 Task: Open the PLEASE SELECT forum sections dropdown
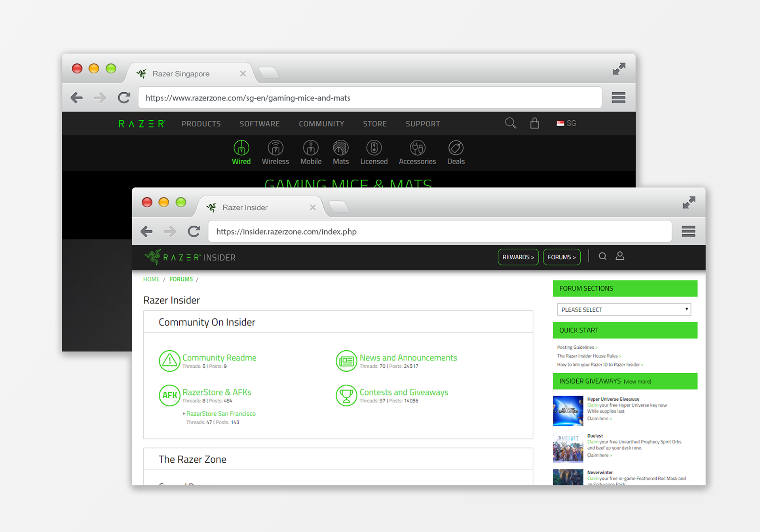coord(624,310)
